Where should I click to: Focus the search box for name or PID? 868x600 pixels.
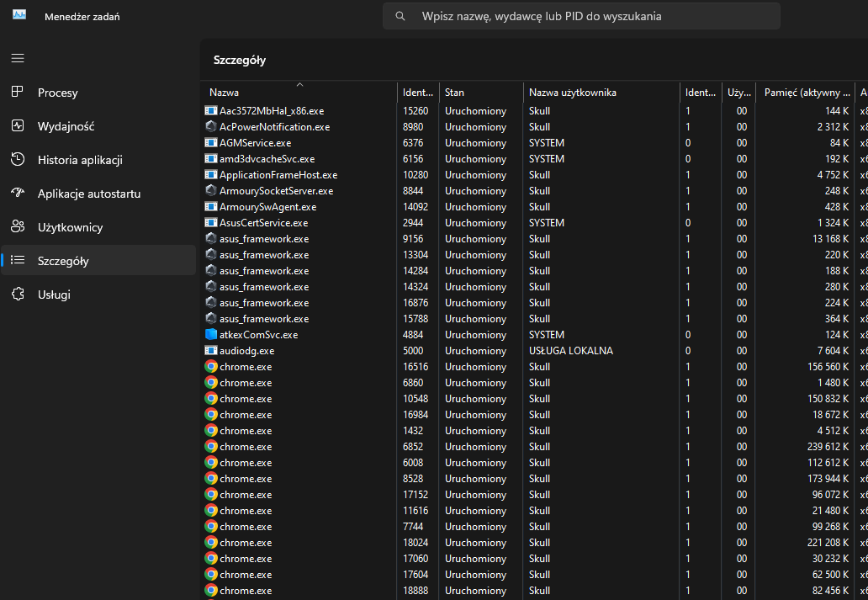pyautogui.click(x=581, y=16)
